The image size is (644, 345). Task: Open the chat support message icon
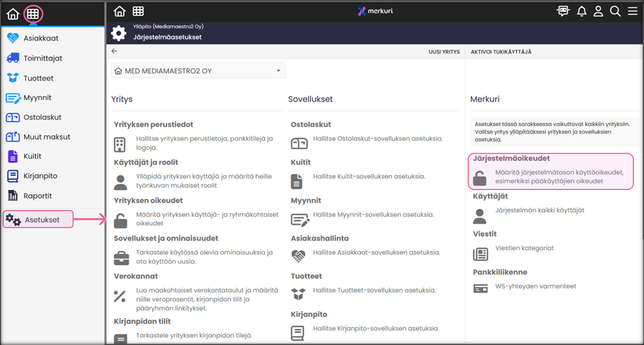[x=563, y=11]
